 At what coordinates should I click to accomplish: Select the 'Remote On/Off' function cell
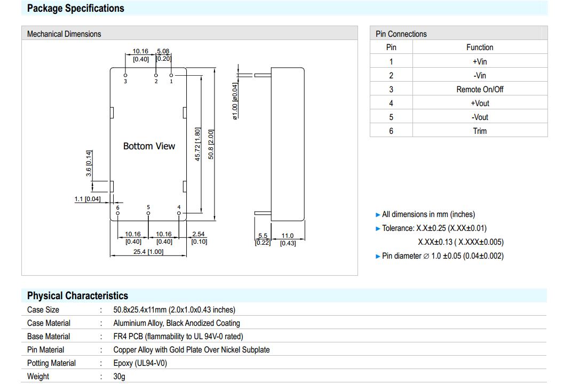click(x=480, y=90)
